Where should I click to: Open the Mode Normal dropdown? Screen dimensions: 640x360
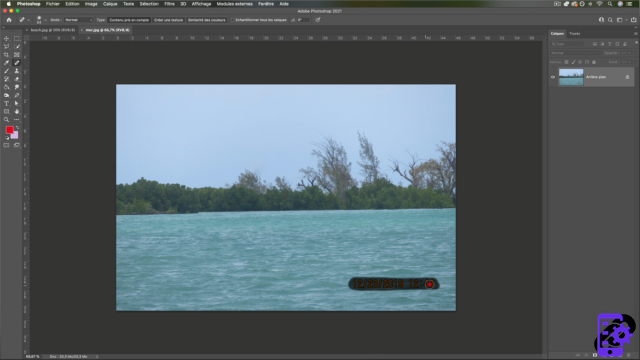[78, 20]
